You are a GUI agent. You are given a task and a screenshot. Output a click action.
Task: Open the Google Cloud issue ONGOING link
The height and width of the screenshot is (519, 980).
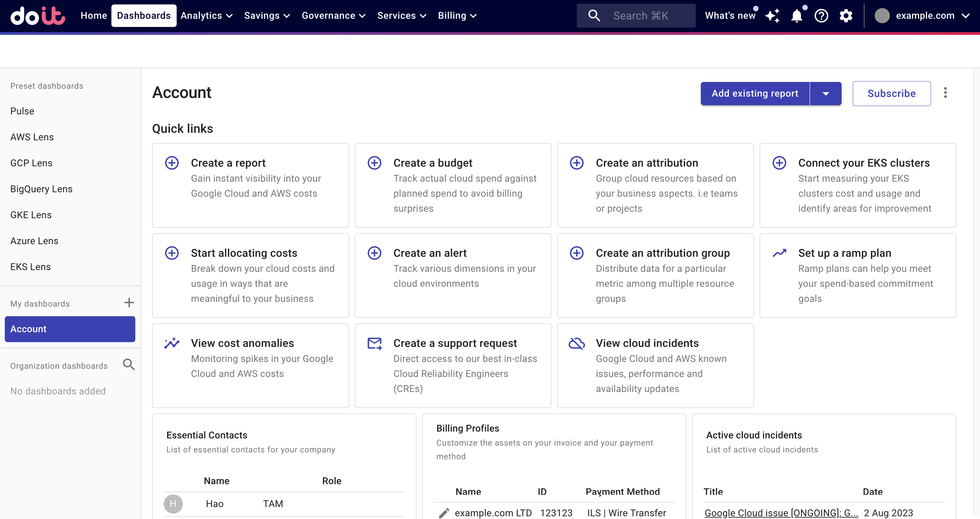(x=781, y=513)
